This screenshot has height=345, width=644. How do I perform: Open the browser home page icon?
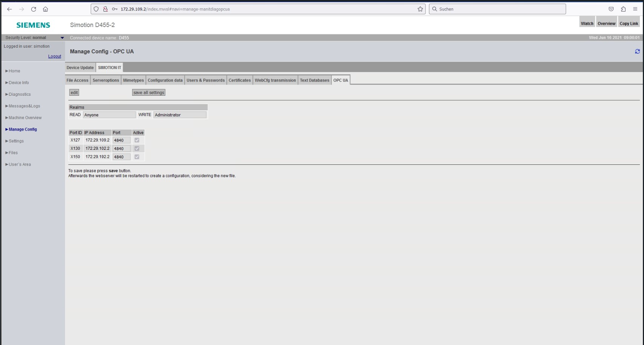[45, 9]
